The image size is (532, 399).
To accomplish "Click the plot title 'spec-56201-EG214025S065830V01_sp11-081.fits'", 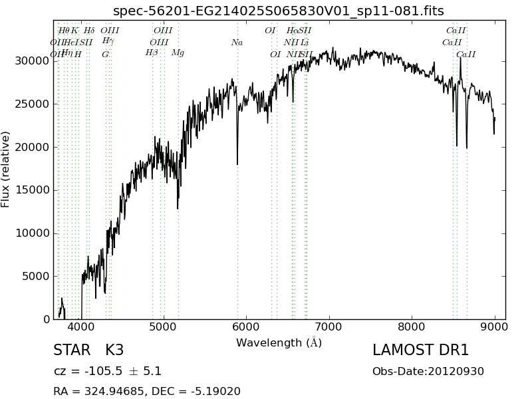I will tap(278, 11).
